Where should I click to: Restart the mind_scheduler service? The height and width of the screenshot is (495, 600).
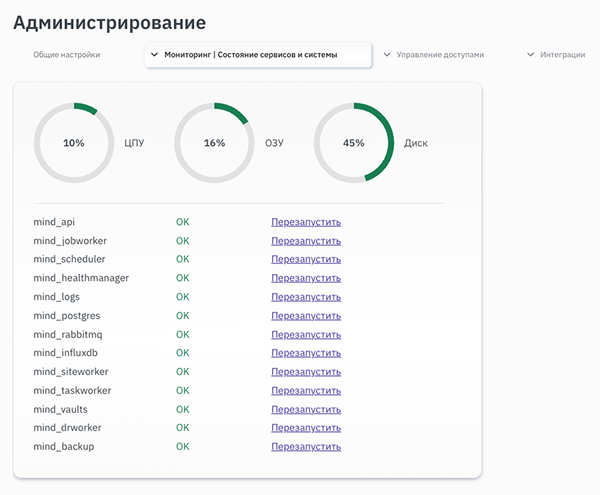306,259
